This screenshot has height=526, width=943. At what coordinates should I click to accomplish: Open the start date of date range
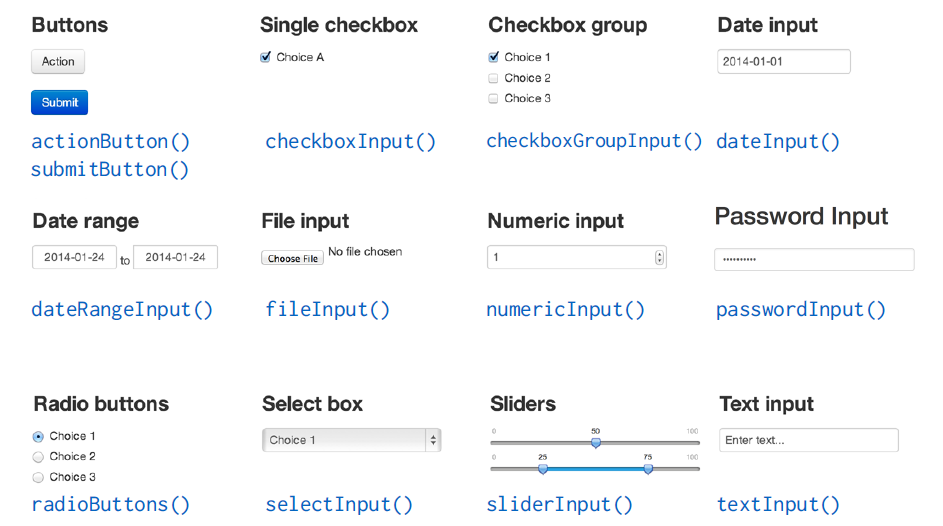click(75, 257)
